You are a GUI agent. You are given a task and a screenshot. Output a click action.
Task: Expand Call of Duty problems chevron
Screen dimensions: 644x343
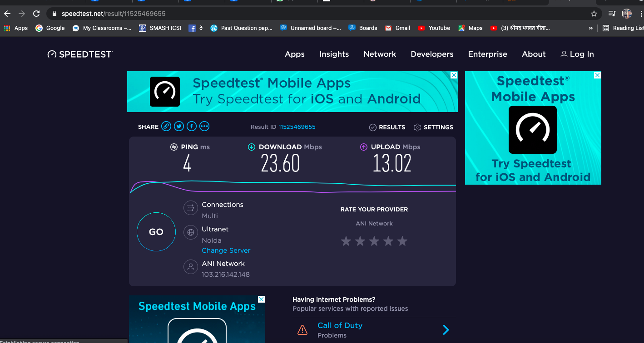coord(446,330)
